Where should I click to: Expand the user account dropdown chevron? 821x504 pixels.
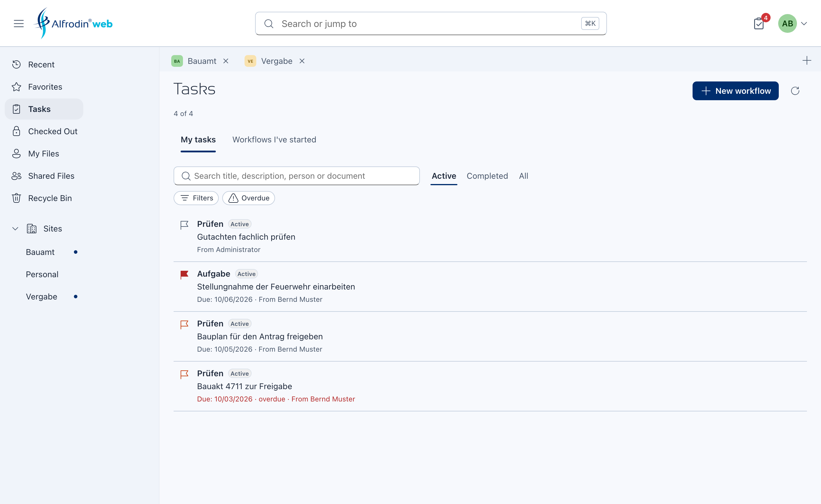(804, 24)
